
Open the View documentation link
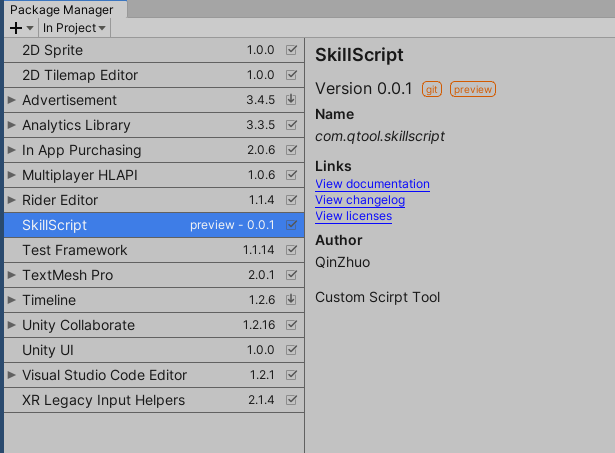(372, 184)
